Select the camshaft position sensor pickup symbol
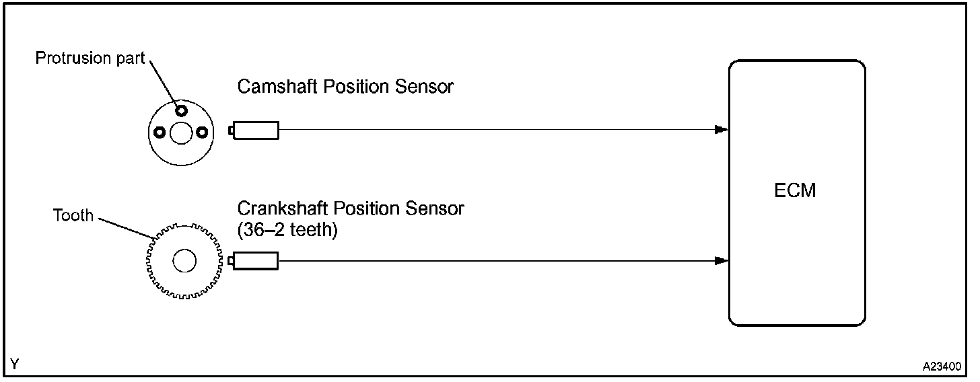The height and width of the screenshot is (382, 980). point(254,130)
